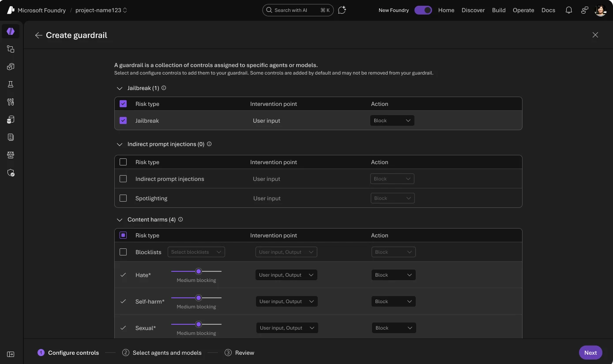Go to the Operate tab in top navigation
Image resolution: width=613 pixels, height=364 pixels.
point(523,10)
